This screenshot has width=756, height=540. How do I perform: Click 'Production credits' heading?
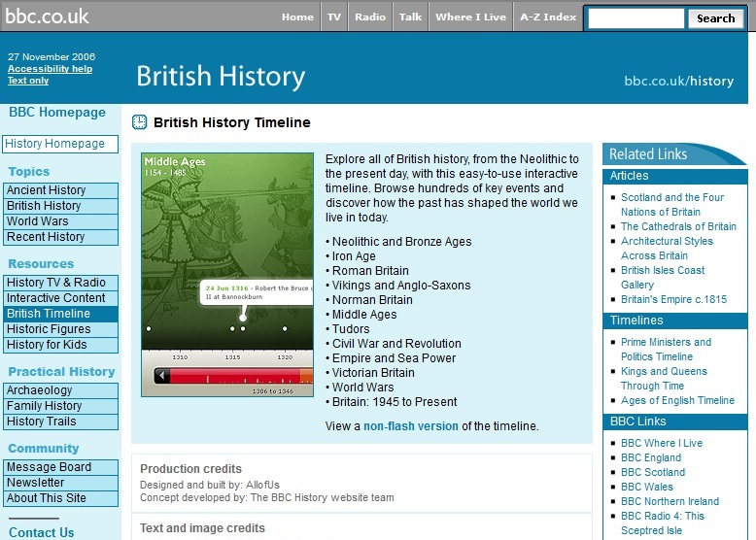pos(190,469)
